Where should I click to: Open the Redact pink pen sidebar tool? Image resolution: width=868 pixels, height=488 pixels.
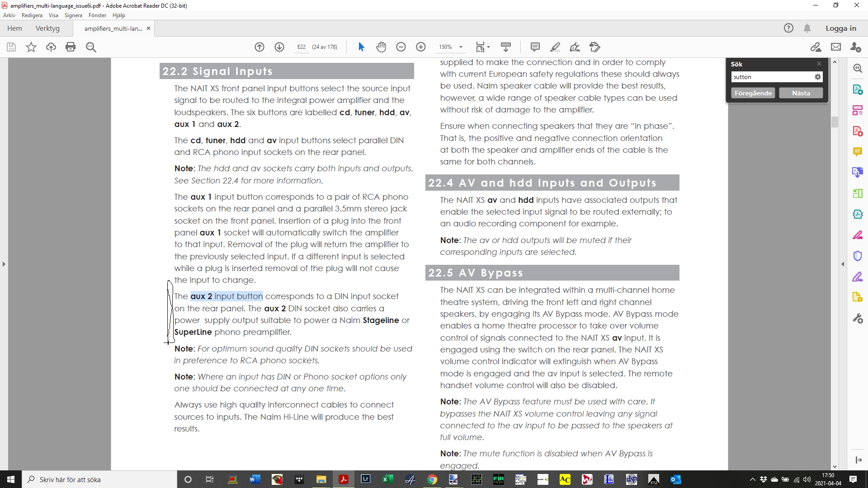coord(858,235)
